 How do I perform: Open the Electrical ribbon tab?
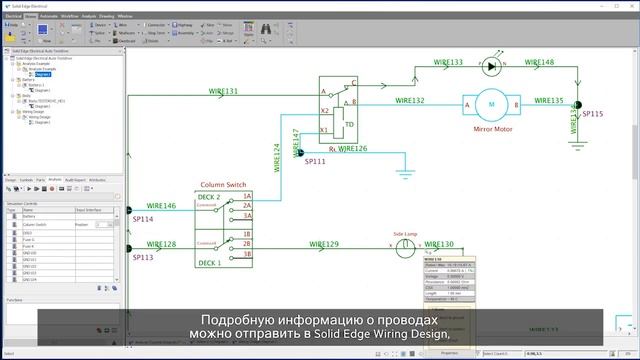[x=13, y=16]
